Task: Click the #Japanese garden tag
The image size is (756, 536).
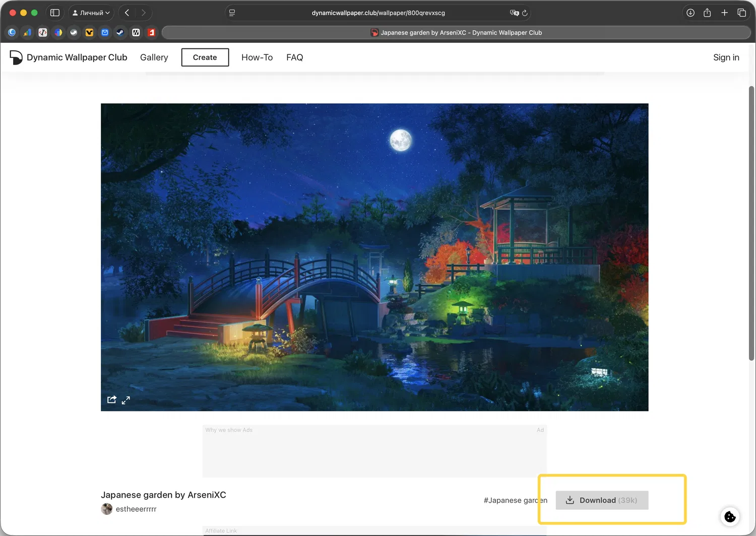Action: (515, 500)
